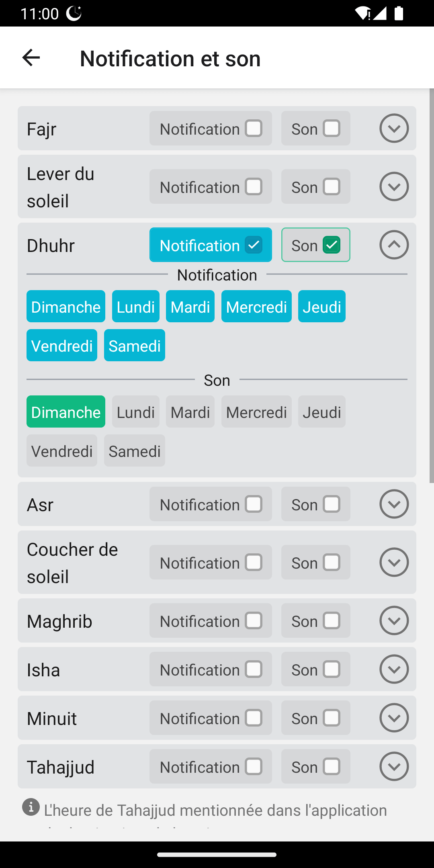Viewport: 434px width, 868px height.
Task: Uncheck the Dhuhr Son checkbox
Action: 332,245
